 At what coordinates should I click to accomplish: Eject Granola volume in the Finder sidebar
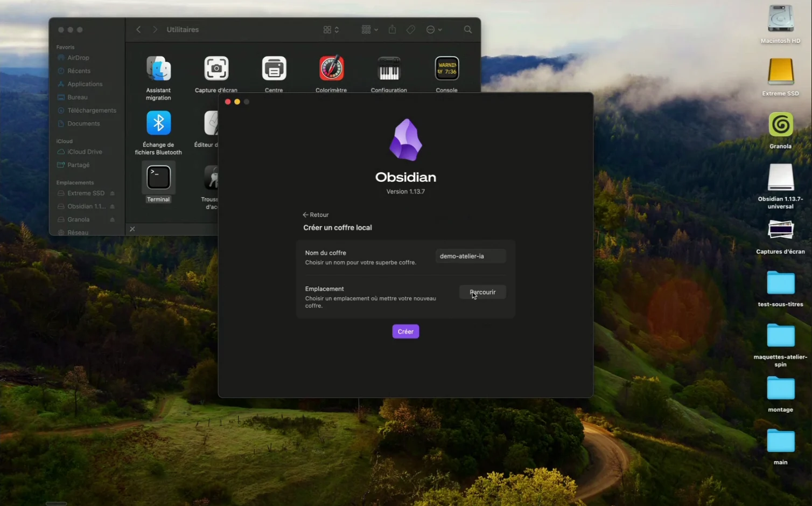pos(112,220)
